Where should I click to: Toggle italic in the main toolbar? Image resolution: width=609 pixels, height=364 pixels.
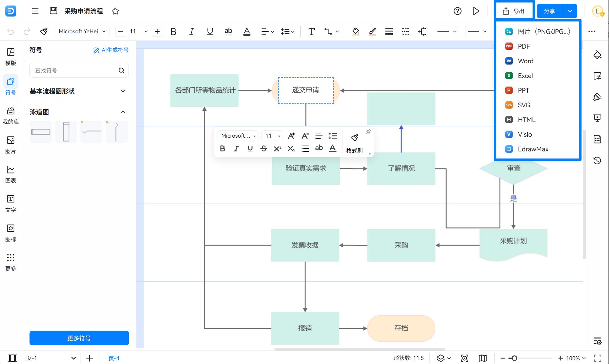coord(191,32)
